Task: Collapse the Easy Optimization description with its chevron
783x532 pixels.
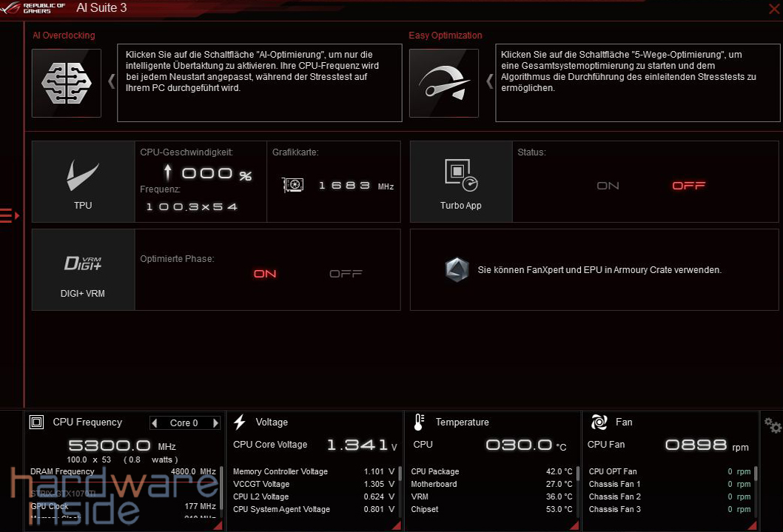Action: click(488, 81)
